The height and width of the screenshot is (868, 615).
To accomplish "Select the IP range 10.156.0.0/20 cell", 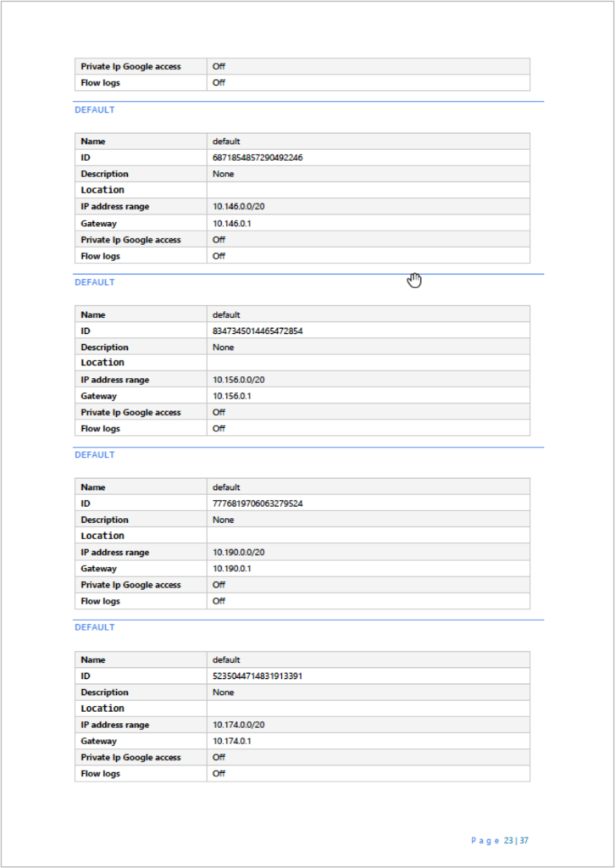I will pos(368,380).
